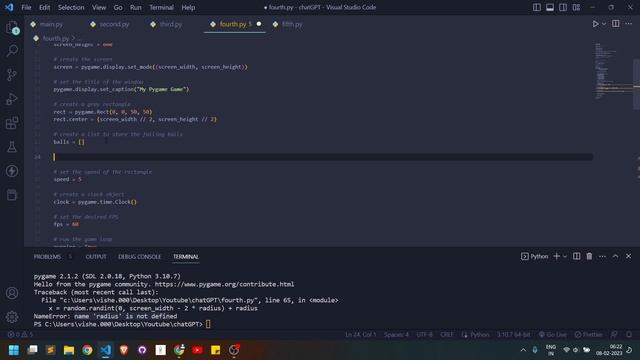640x360 pixels.
Task: Close fourth.py tab via unsaved dot
Action: 259,24
